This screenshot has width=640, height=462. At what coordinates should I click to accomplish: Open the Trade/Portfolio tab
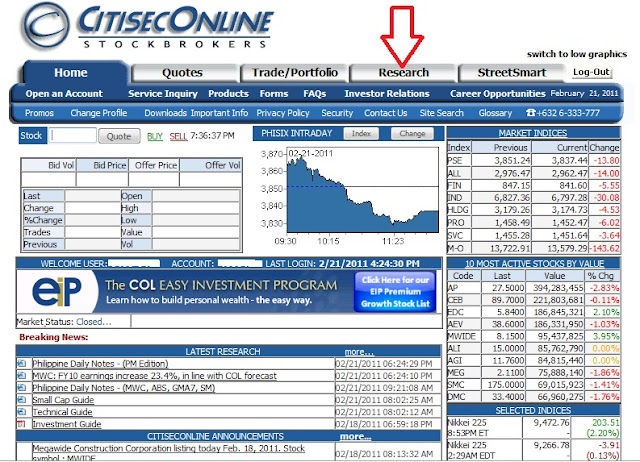[x=295, y=73]
